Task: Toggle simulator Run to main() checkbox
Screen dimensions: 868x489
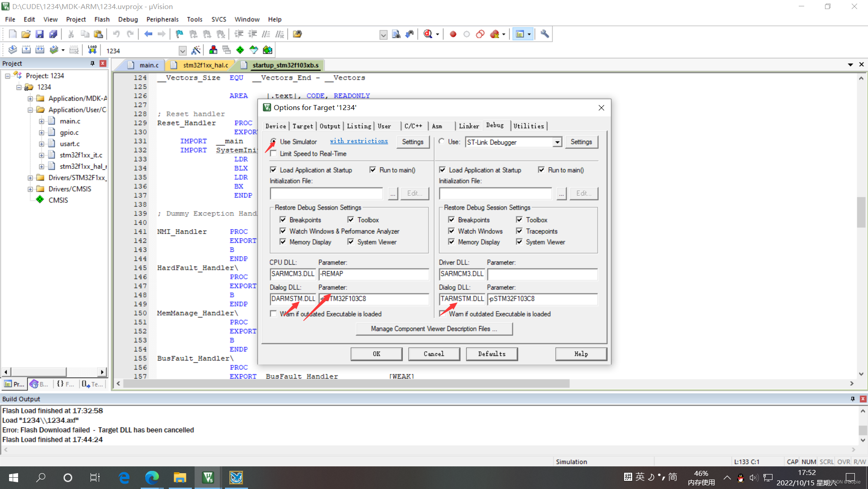Action: [x=373, y=170]
